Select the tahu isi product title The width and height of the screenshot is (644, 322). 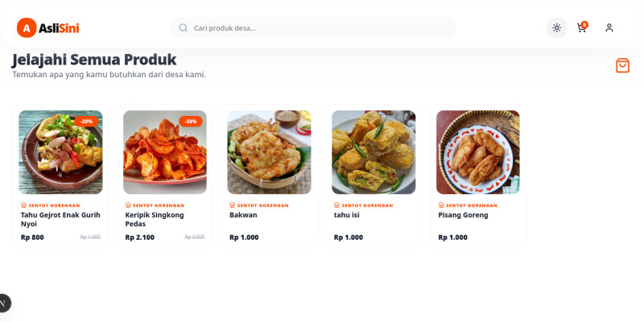point(346,215)
